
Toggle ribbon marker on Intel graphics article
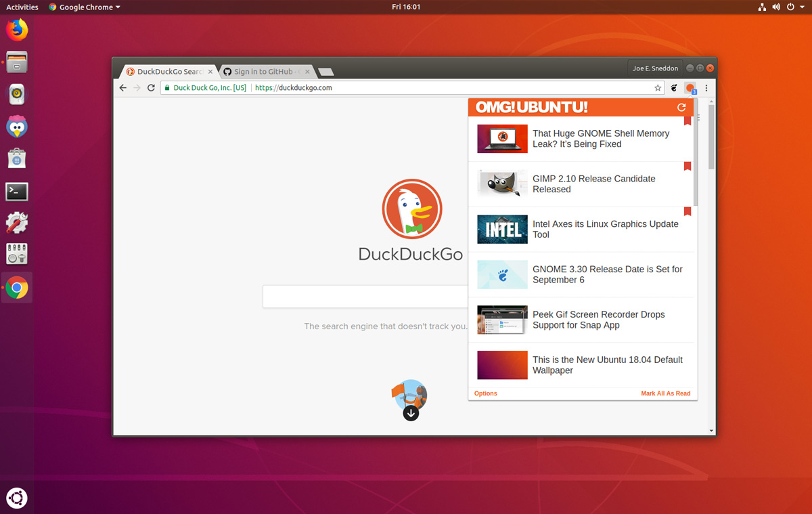(x=687, y=211)
